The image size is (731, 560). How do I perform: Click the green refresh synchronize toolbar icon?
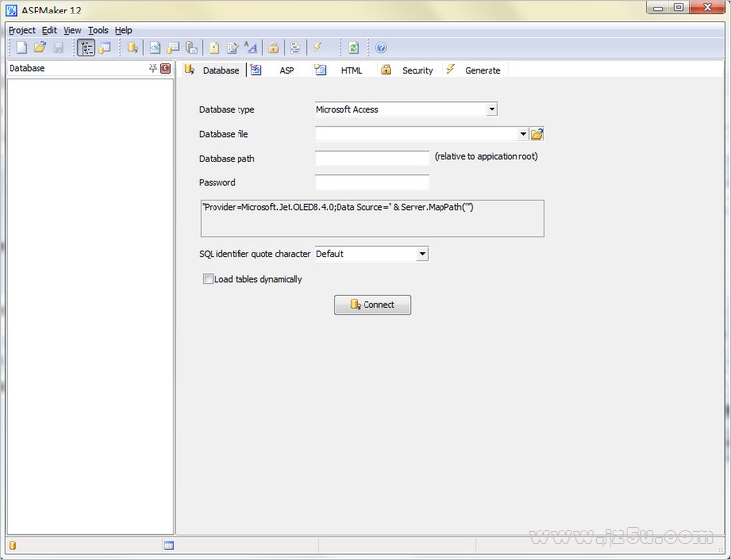click(353, 47)
